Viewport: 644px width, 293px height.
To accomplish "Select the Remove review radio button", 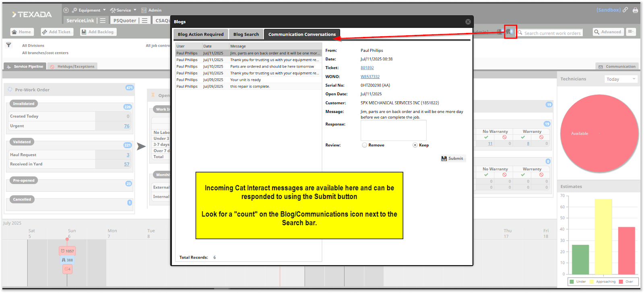I will point(364,145).
